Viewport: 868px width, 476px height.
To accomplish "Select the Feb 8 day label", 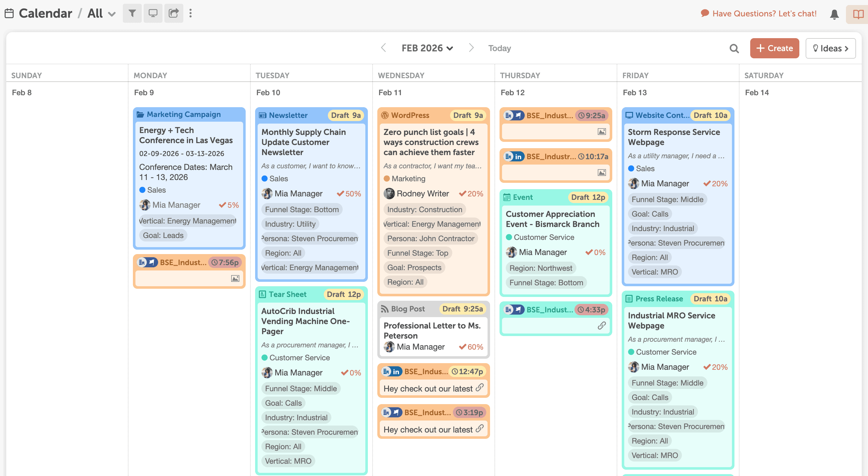I will coord(21,92).
